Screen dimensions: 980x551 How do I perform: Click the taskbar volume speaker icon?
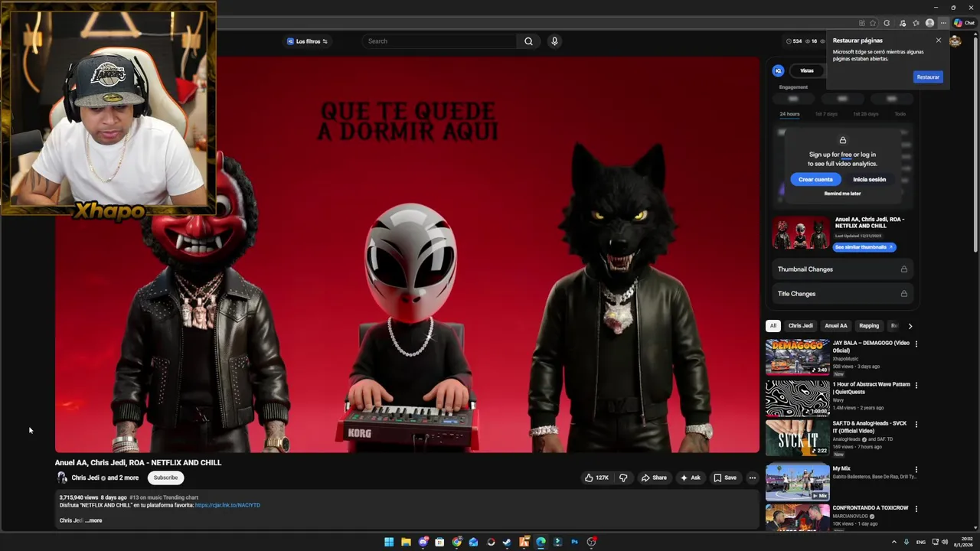(944, 542)
